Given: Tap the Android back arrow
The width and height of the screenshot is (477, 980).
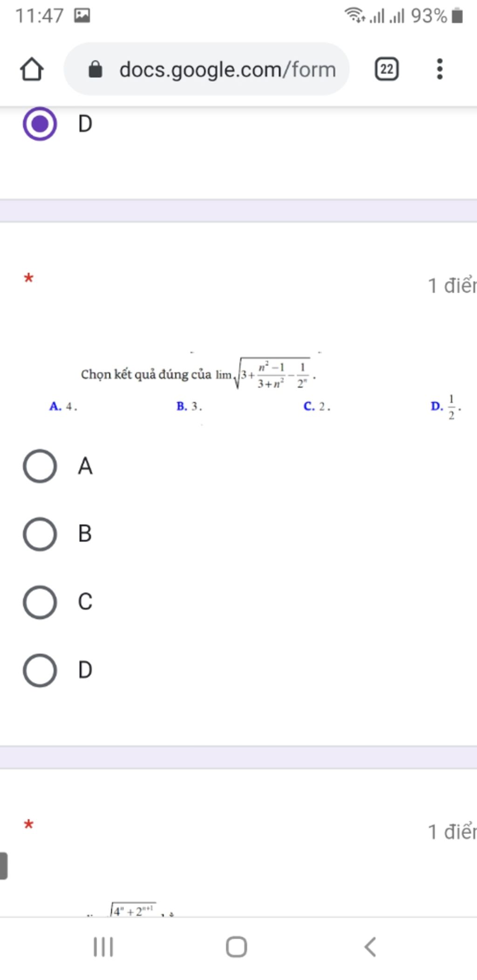Looking at the screenshot, I should tap(370, 946).
